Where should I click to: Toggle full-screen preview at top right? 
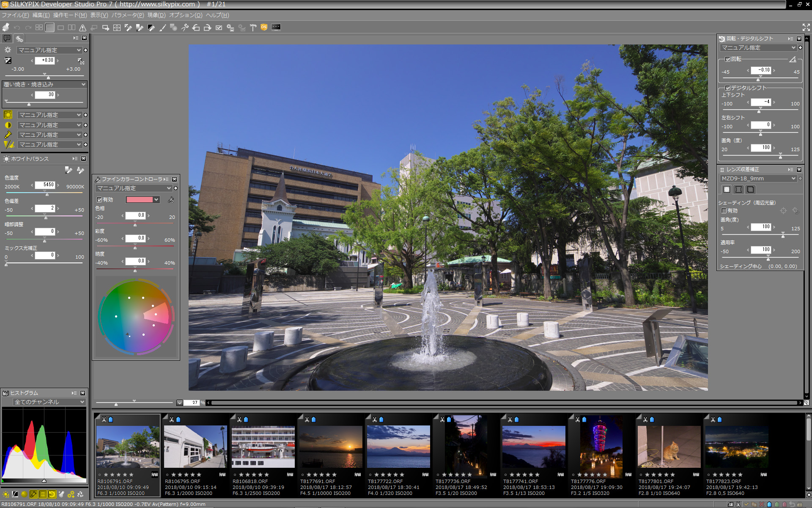[806, 28]
